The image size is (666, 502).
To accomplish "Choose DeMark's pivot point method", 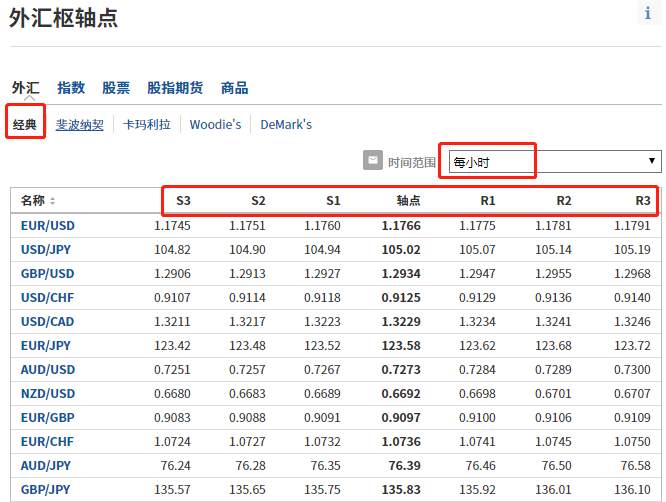I will (x=286, y=124).
